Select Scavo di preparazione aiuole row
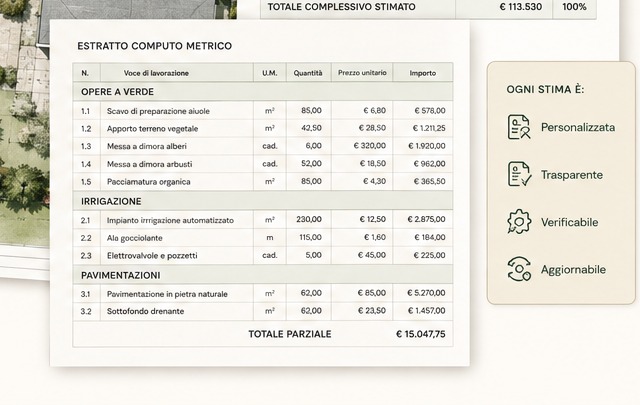The height and width of the screenshot is (405, 640). click(x=263, y=111)
